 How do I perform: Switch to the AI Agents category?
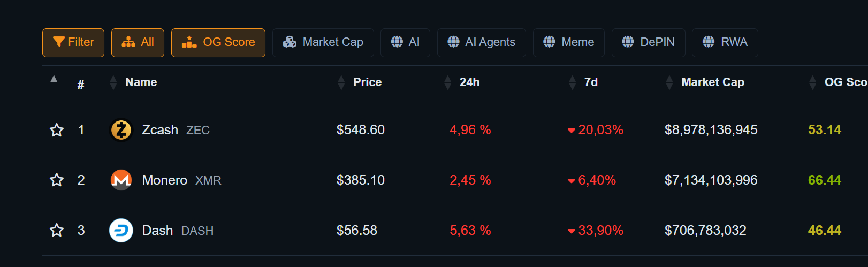click(482, 42)
